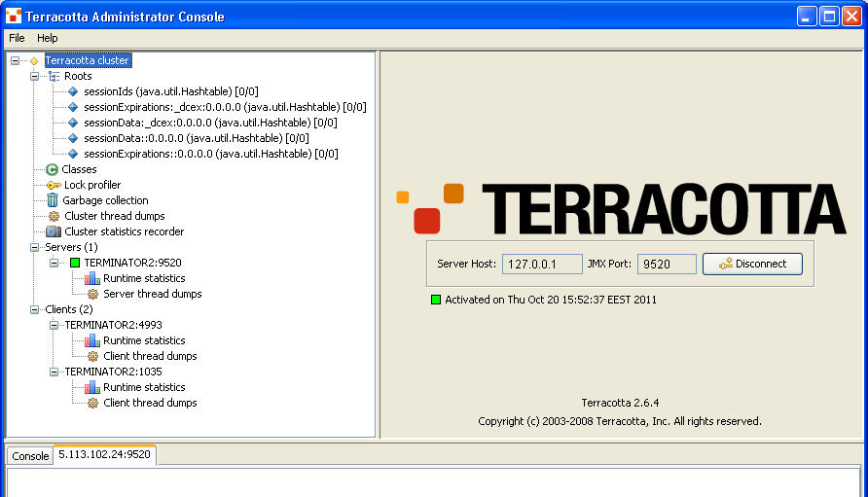Open the Lock profiler label
This screenshot has height=497, width=868.
pos(92,185)
